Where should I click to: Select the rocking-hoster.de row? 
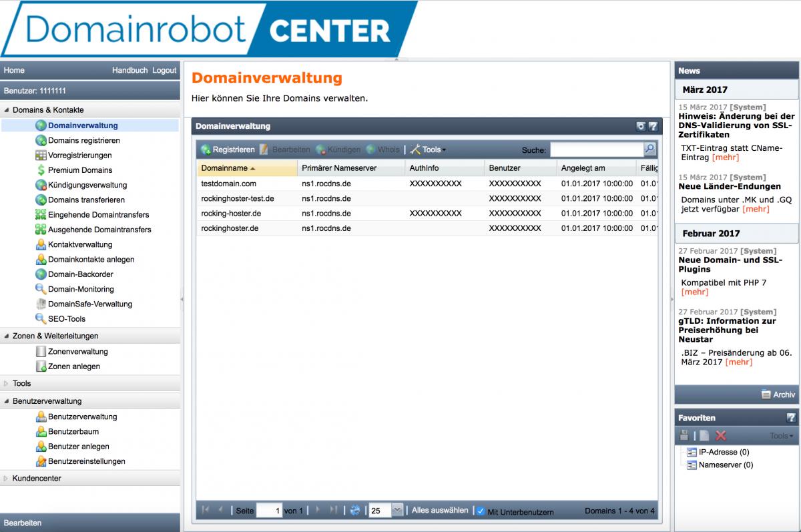click(427, 214)
